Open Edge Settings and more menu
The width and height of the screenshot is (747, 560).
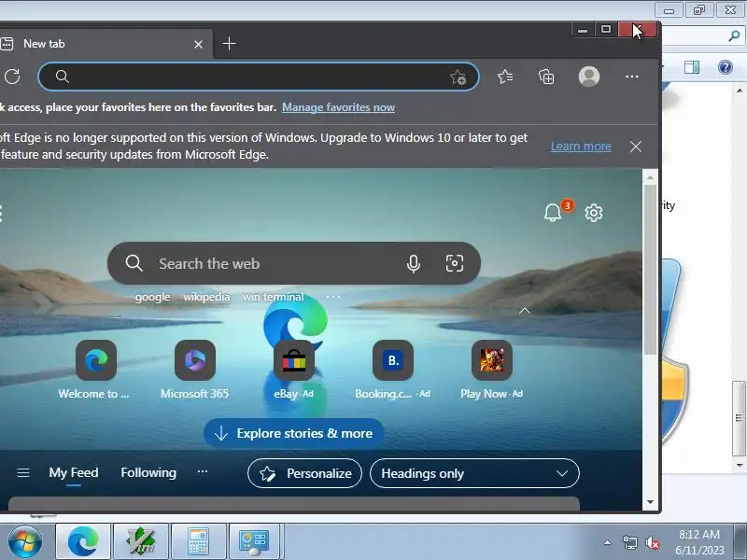pos(632,77)
